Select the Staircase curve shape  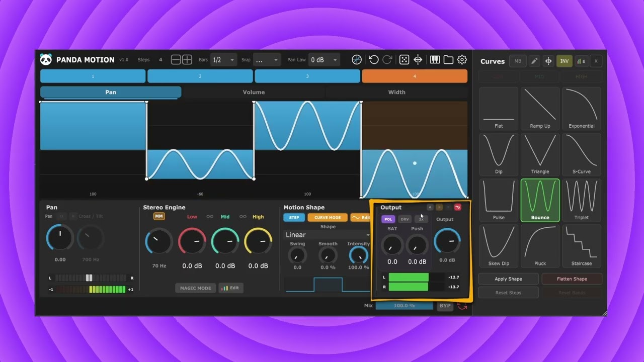point(582,246)
